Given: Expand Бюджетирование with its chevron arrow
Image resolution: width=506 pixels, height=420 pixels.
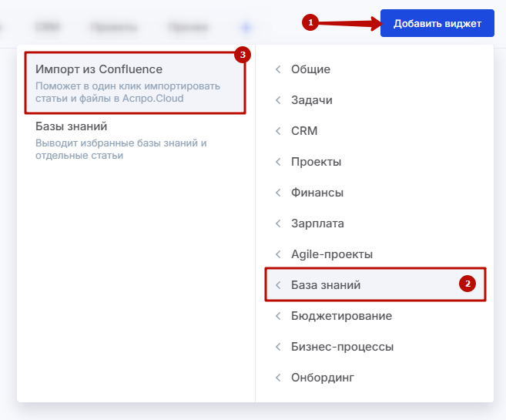Looking at the screenshot, I should pos(278,316).
